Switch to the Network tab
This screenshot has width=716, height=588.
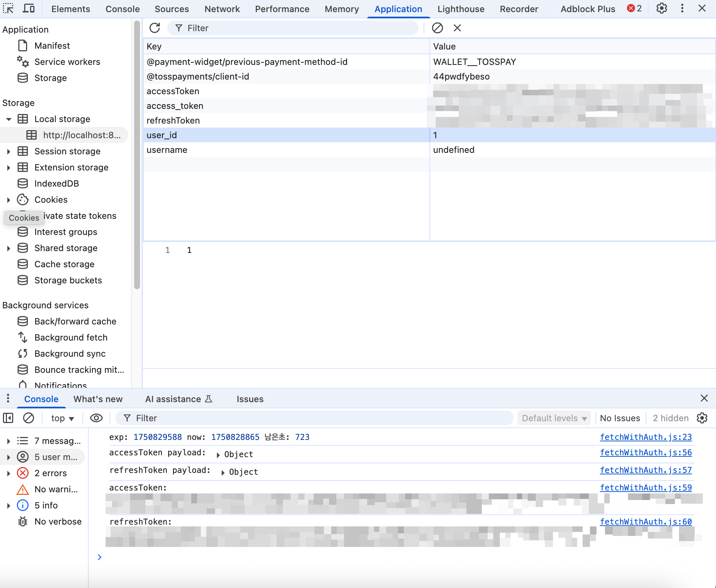click(x=222, y=9)
